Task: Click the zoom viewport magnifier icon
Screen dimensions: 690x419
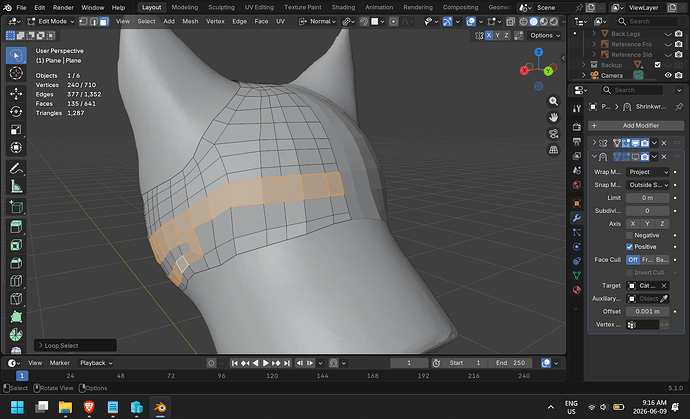Action: [x=553, y=101]
